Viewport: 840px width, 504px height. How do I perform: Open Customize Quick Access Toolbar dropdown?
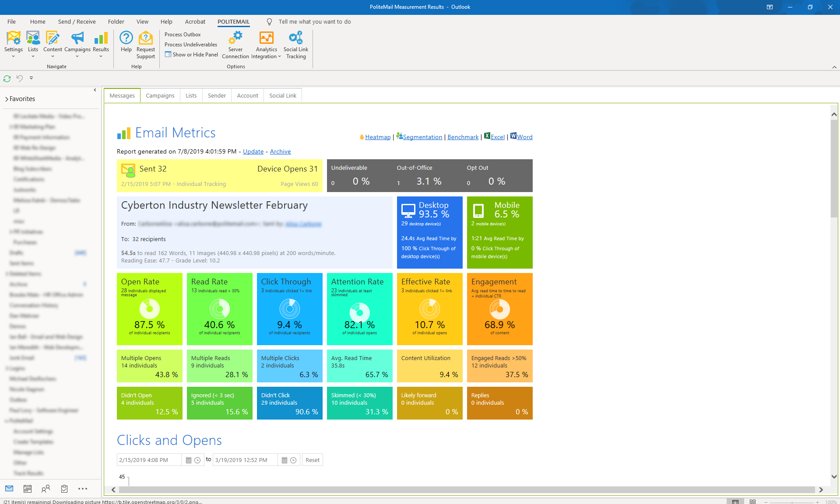[x=31, y=78]
